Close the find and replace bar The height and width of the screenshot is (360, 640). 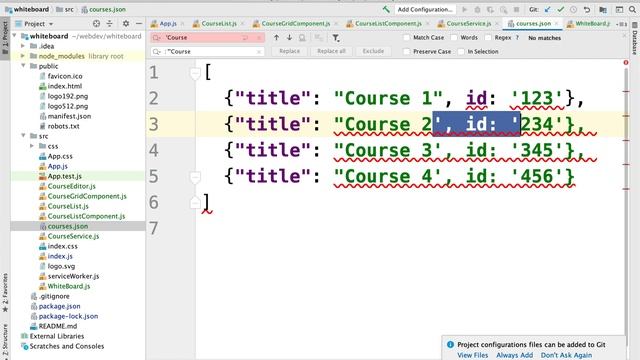click(624, 36)
